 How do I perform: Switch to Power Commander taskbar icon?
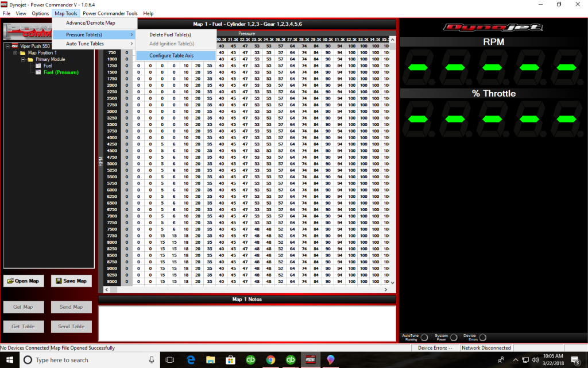[311, 360]
